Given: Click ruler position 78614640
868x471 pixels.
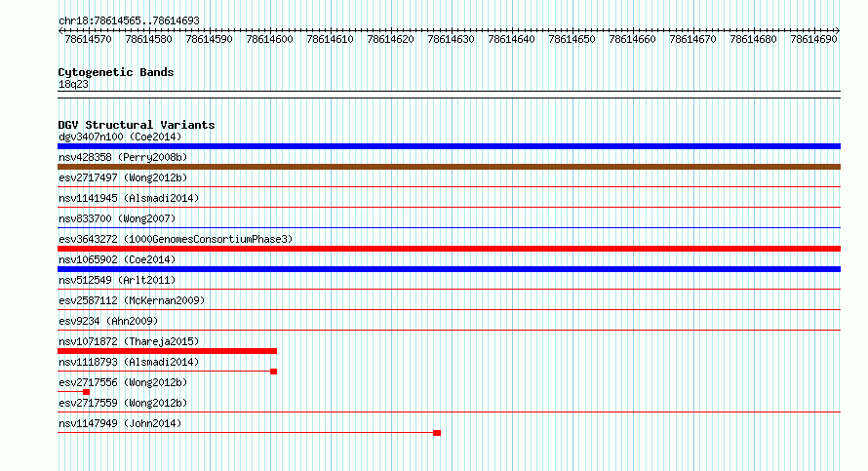Looking at the screenshot, I should (x=511, y=39).
